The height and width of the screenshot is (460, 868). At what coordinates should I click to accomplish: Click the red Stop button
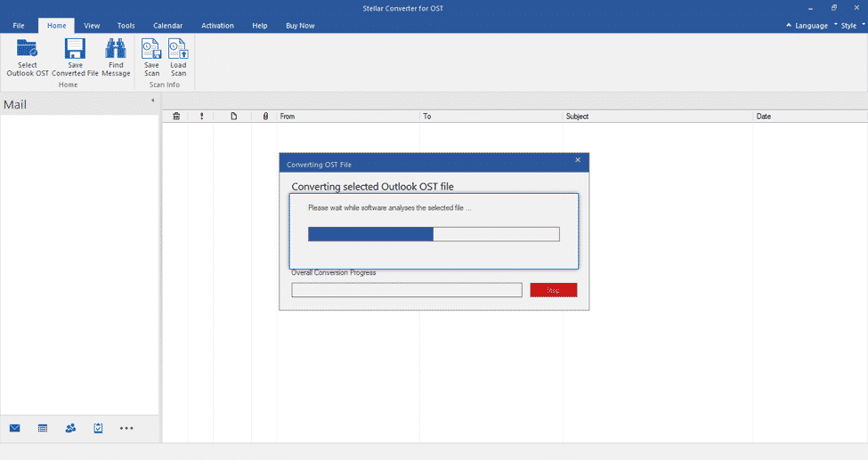[554, 290]
